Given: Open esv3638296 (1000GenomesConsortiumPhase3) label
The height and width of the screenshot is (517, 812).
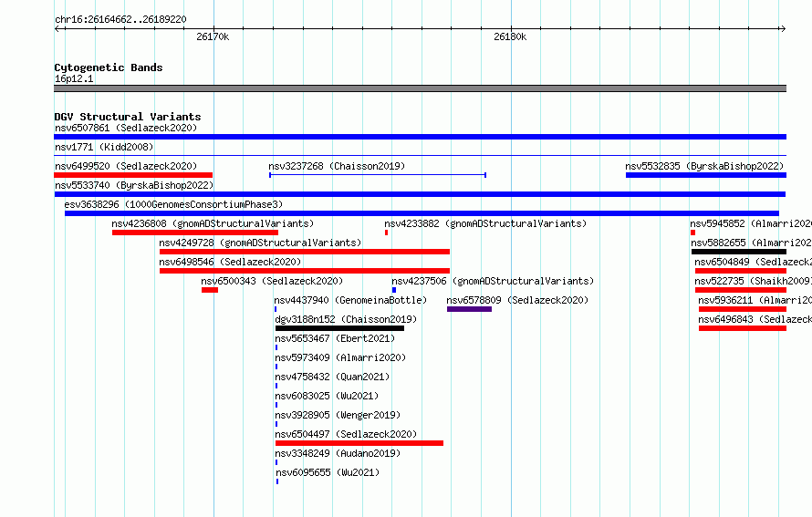Looking at the screenshot, I should tap(173, 204).
